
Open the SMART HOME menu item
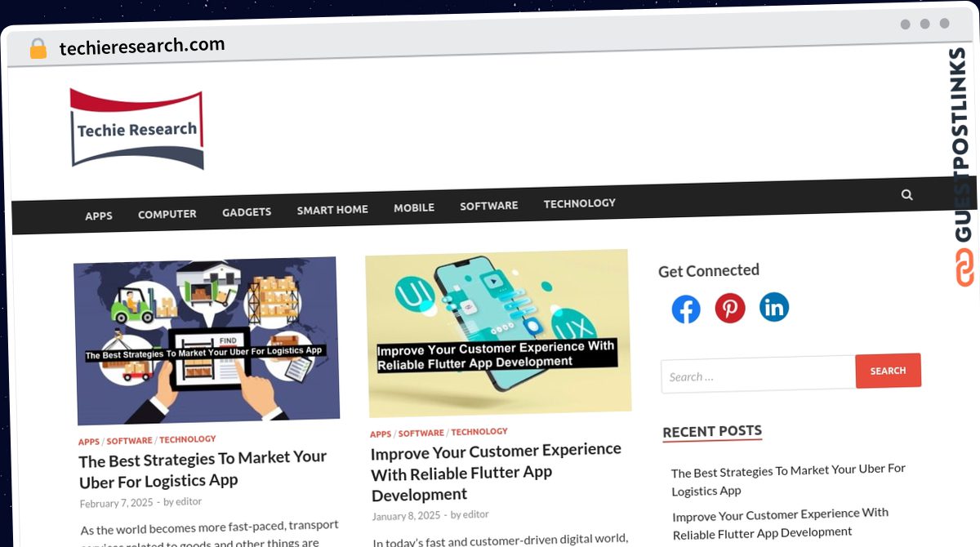coord(332,210)
